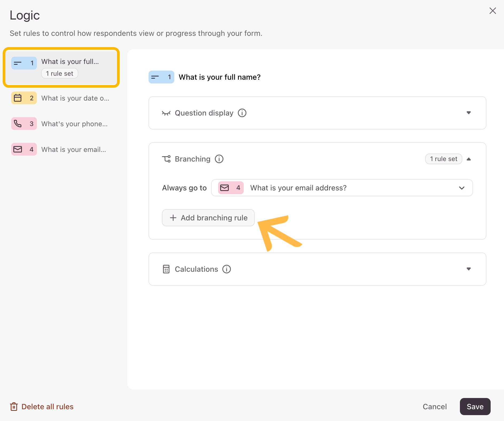Click the 'What is your full name?' heading
Viewport: 504px width, 421px height.
[220, 77]
